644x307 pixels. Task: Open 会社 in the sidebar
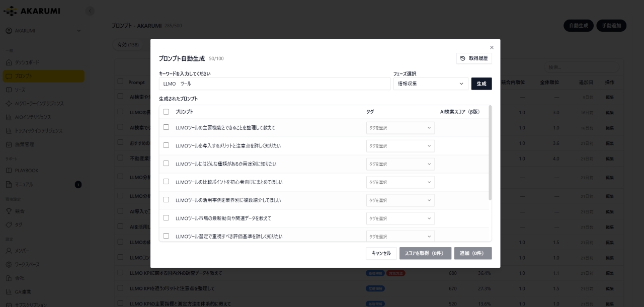tap(43, 278)
